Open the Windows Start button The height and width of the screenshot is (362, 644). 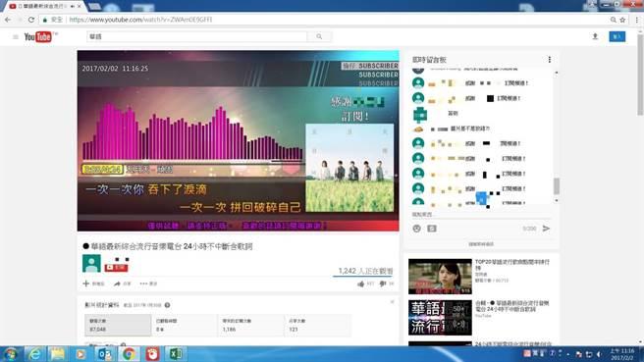point(10,354)
